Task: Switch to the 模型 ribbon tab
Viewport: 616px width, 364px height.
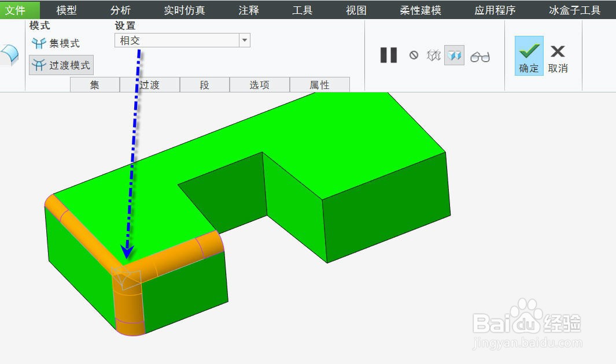Action: click(x=67, y=10)
